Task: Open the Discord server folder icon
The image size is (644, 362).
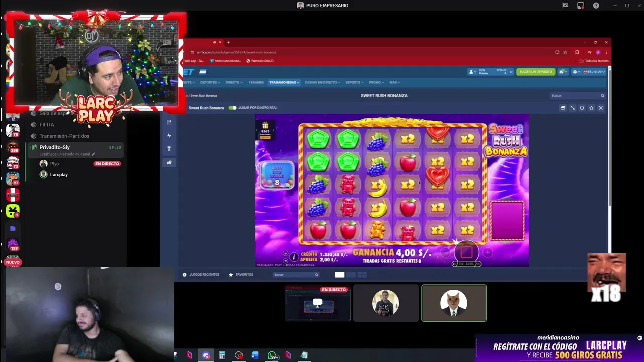Action: click(13, 228)
